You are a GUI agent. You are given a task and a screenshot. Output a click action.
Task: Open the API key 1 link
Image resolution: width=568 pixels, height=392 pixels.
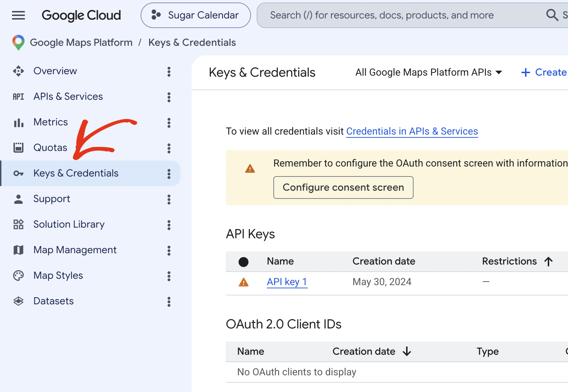click(287, 282)
